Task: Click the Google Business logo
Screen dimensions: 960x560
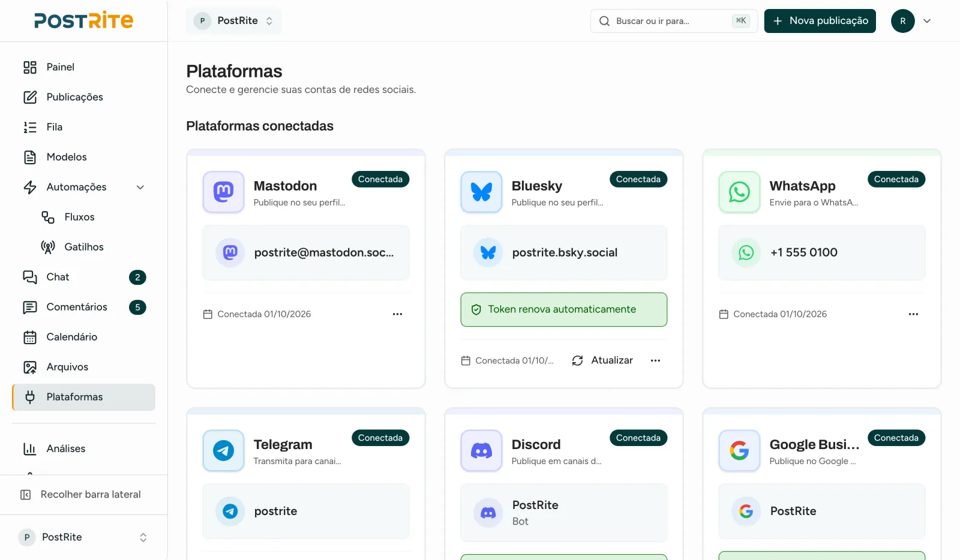Action: coord(739,450)
